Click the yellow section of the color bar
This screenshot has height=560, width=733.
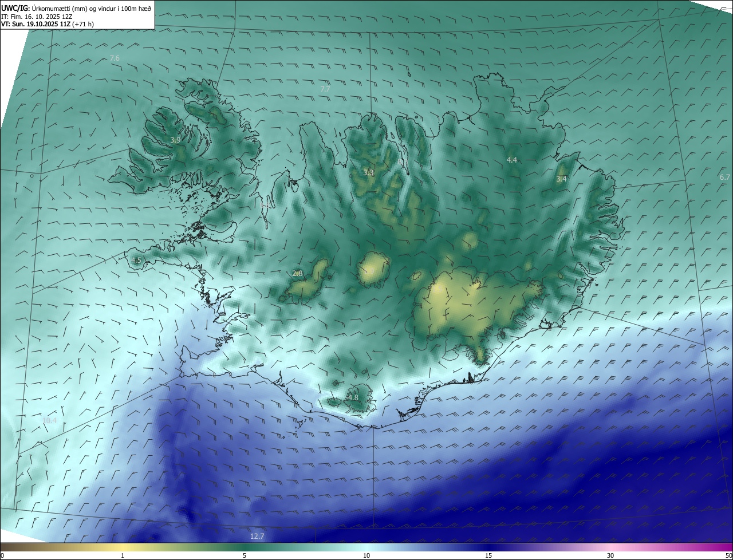(123, 547)
